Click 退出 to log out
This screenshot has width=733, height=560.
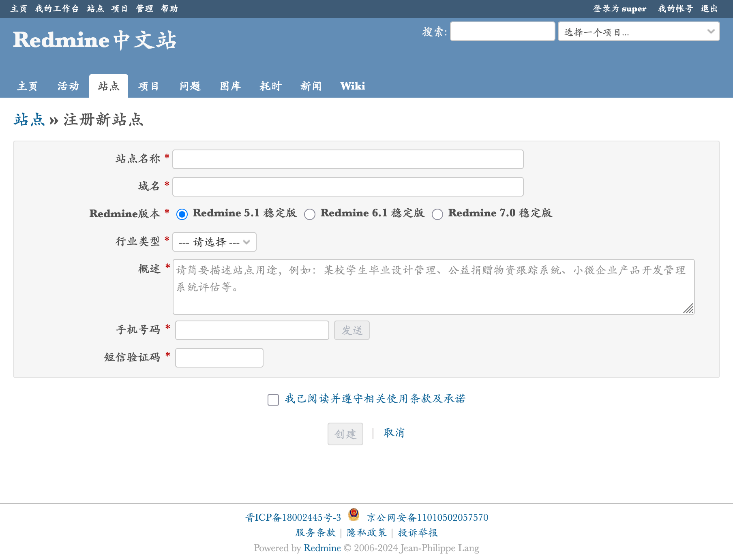[709, 9]
